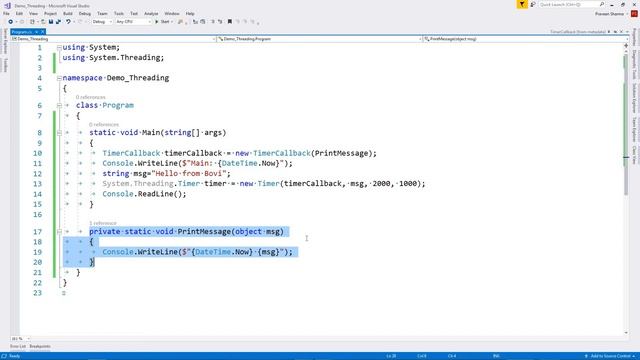
Task: Open the Error List tab
Action: coord(18,347)
